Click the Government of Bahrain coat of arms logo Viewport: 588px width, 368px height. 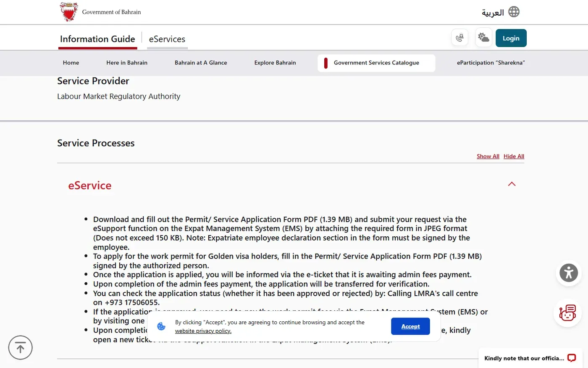[x=69, y=12]
